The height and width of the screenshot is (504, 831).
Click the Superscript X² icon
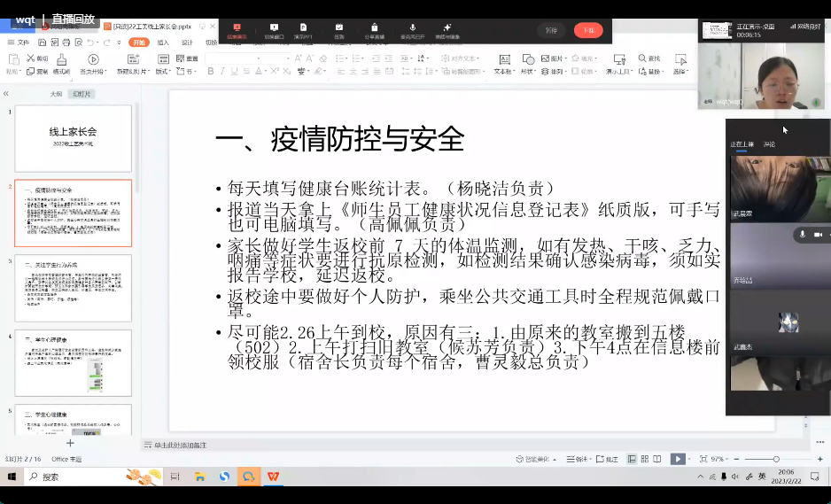(x=275, y=71)
